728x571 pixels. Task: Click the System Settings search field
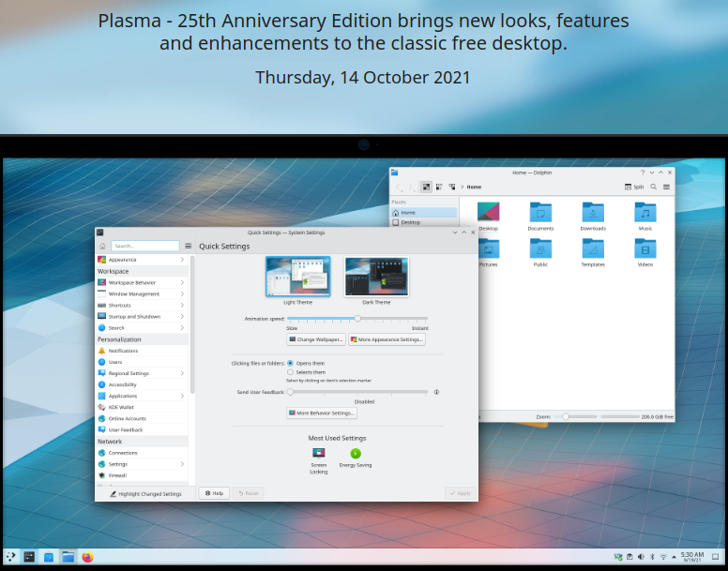click(145, 246)
